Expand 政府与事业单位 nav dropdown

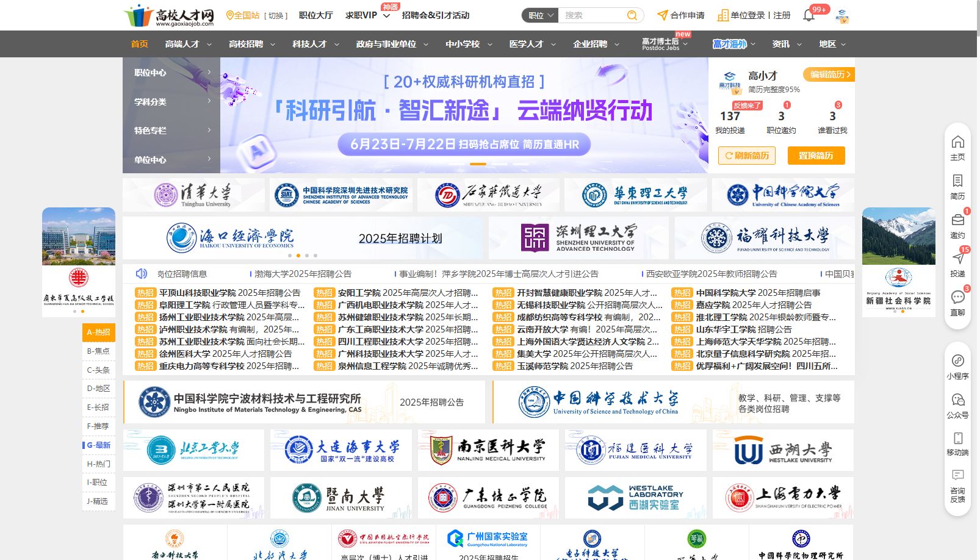(426, 45)
